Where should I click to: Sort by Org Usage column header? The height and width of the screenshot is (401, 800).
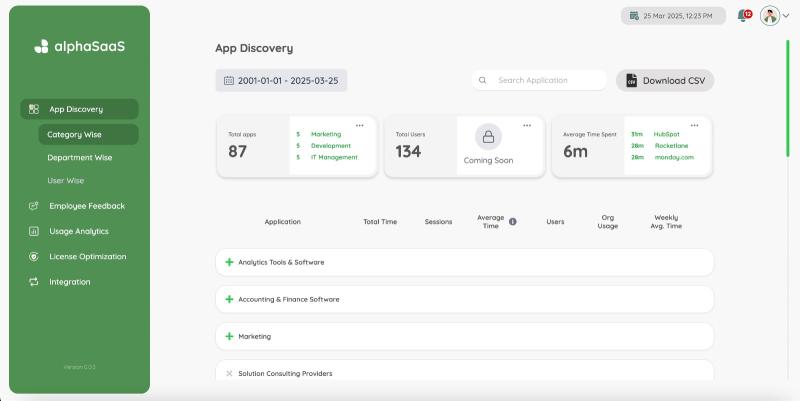608,221
